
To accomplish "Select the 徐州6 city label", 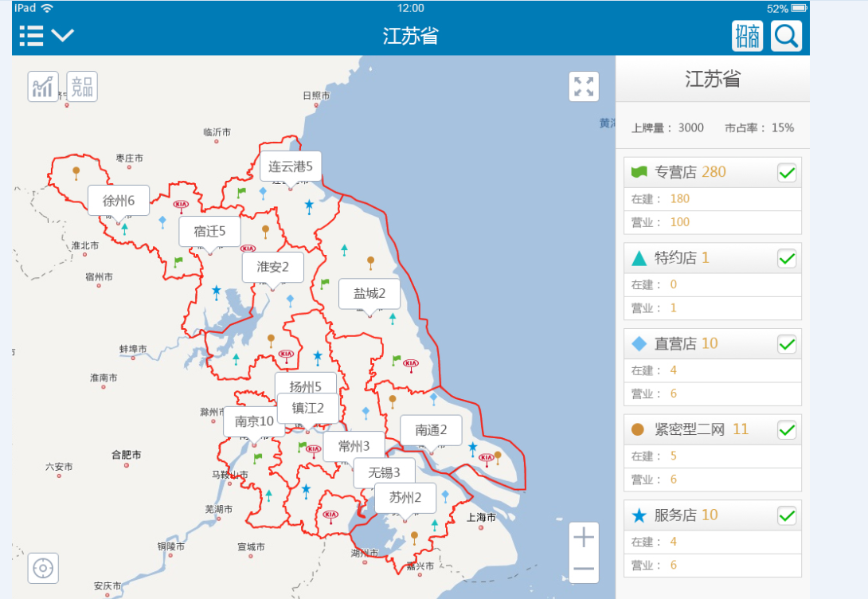I will 119,201.
